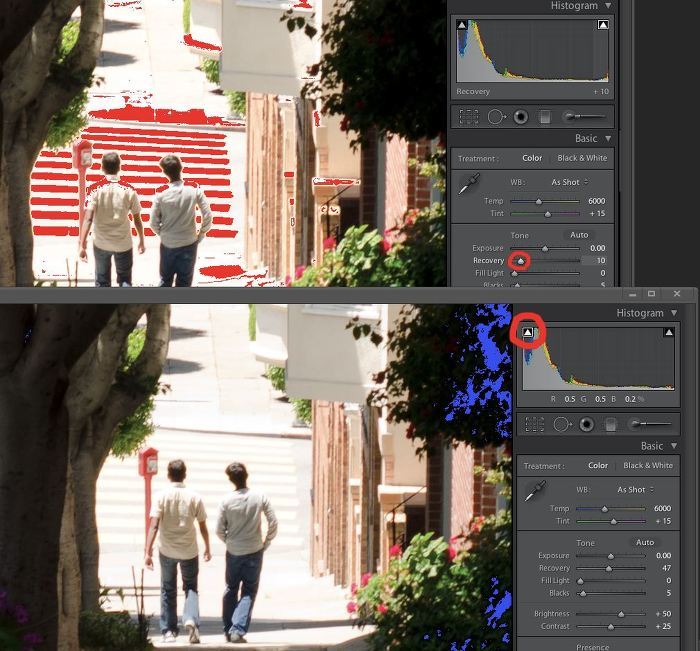Choose Color treatment in lower panel
The image size is (700, 651).
pos(598,465)
